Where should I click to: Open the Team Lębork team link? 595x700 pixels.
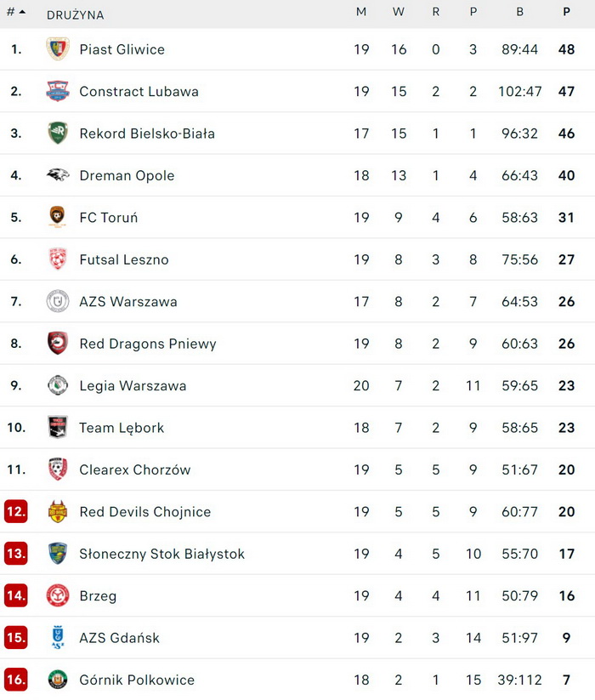coord(122,428)
